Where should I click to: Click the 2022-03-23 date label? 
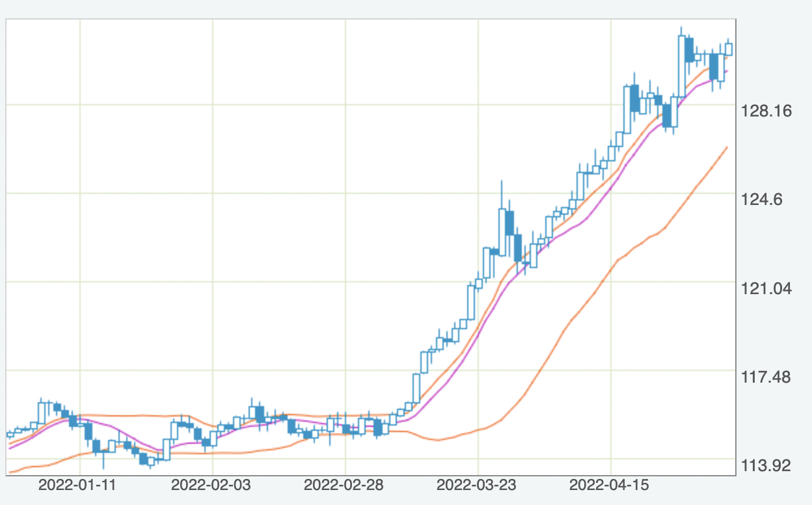tap(478, 485)
